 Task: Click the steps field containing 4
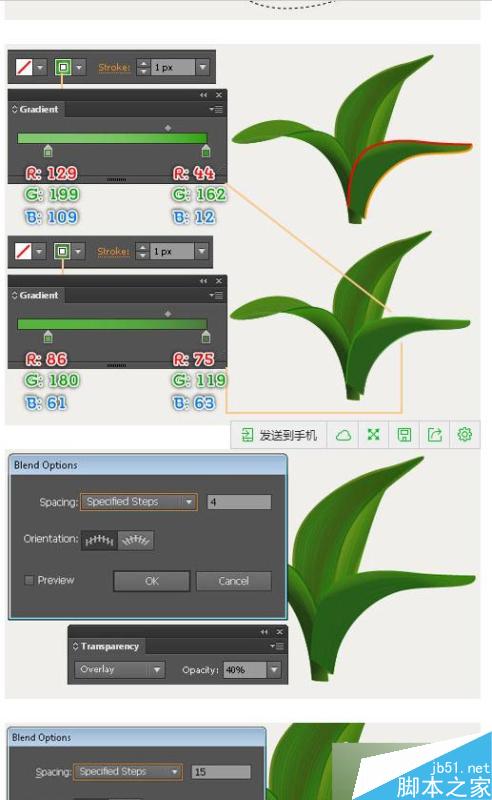(x=239, y=502)
